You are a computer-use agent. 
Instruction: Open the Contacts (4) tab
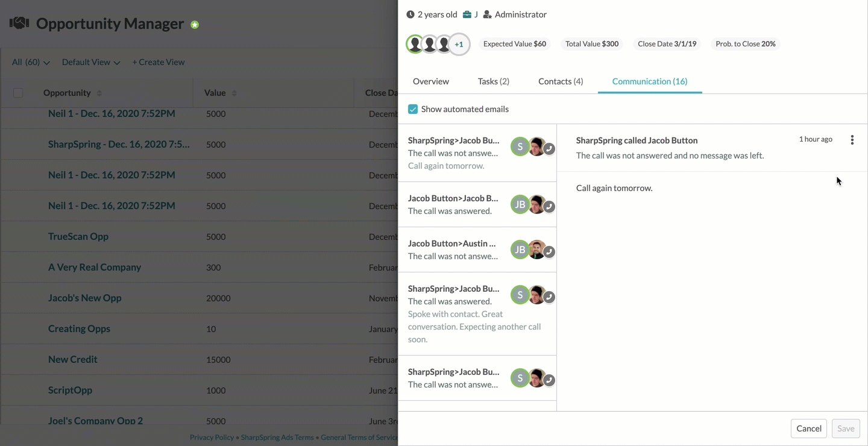click(561, 81)
